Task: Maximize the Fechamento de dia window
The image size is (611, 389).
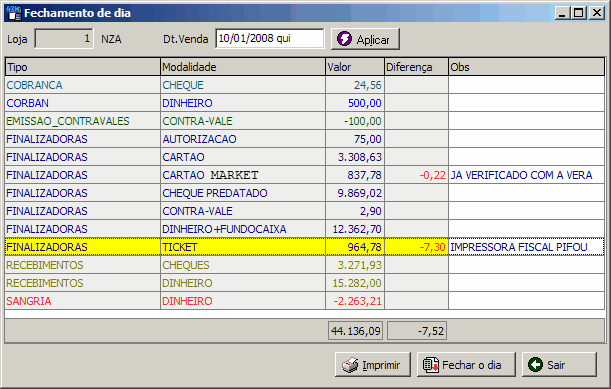Action: point(579,13)
